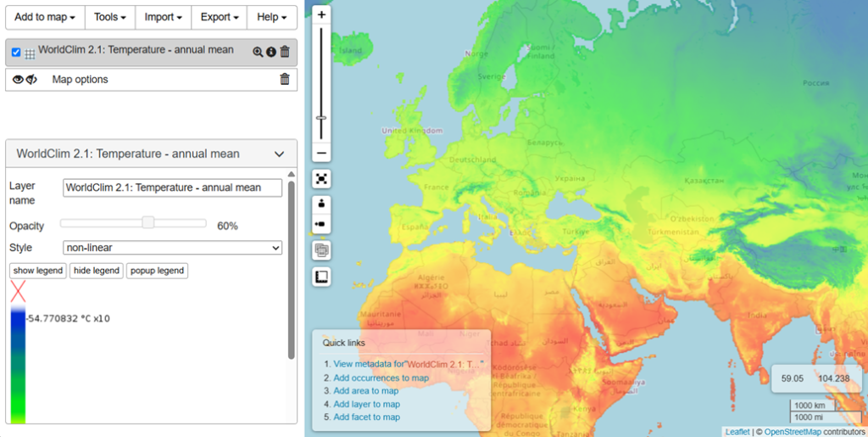Click the reset map extent icon
Image resolution: width=868 pixels, height=437 pixels.
[x=321, y=179]
